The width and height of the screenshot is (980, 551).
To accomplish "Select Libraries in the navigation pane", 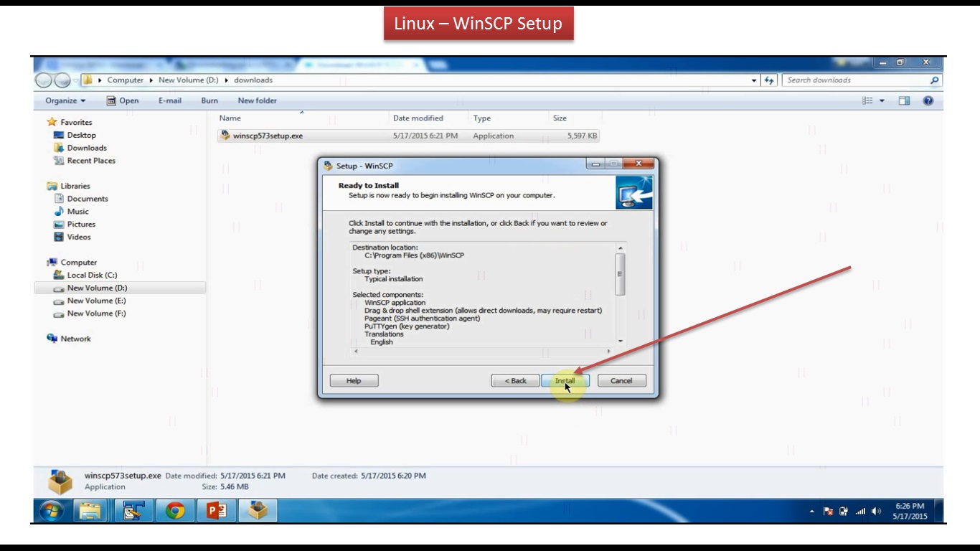I will click(75, 186).
